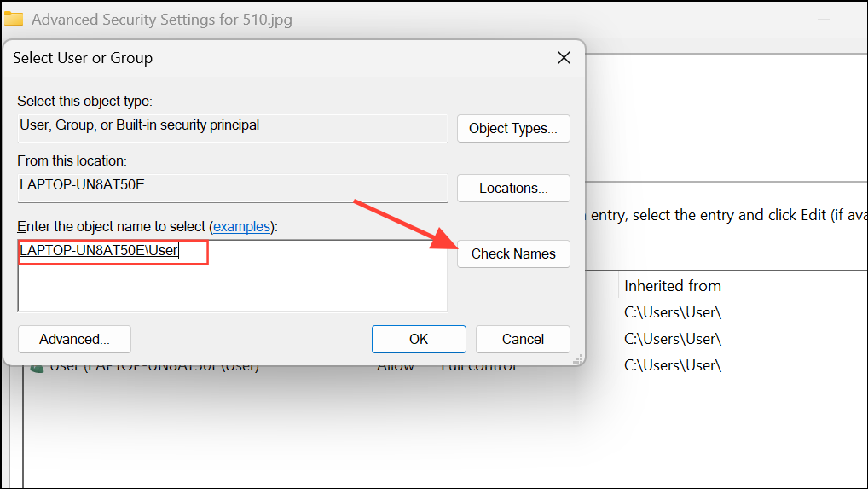Open the Object Types dialog
The width and height of the screenshot is (868, 489).
pyautogui.click(x=513, y=129)
